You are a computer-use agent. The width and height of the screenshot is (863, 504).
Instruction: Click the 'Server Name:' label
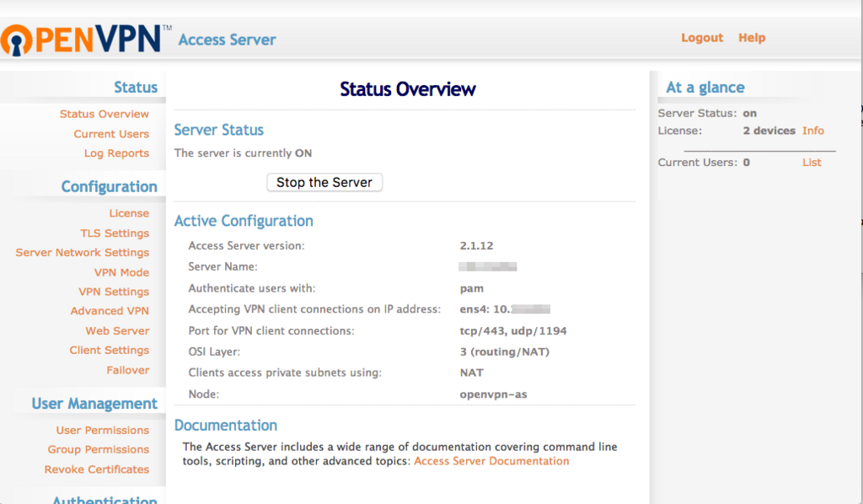[222, 266]
